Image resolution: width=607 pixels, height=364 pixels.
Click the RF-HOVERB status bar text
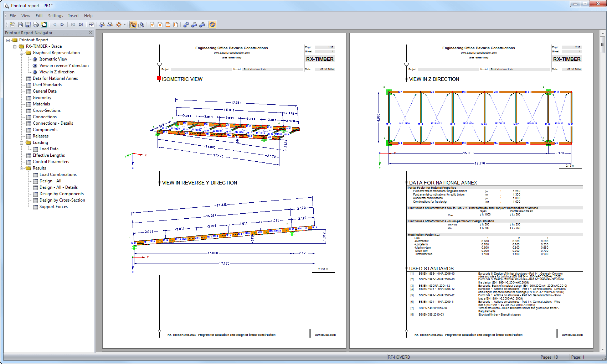pyautogui.click(x=399, y=357)
